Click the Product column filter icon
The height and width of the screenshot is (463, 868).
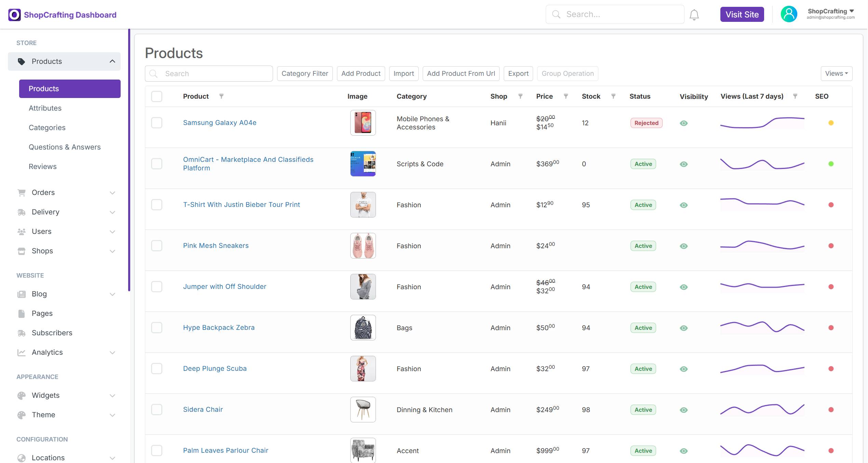tap(221, 96)
